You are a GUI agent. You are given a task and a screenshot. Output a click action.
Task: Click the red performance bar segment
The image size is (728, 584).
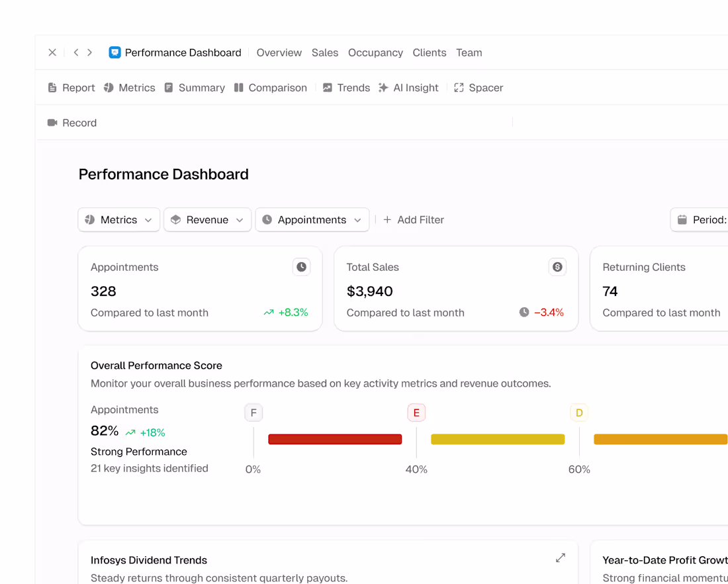[335, 439]
